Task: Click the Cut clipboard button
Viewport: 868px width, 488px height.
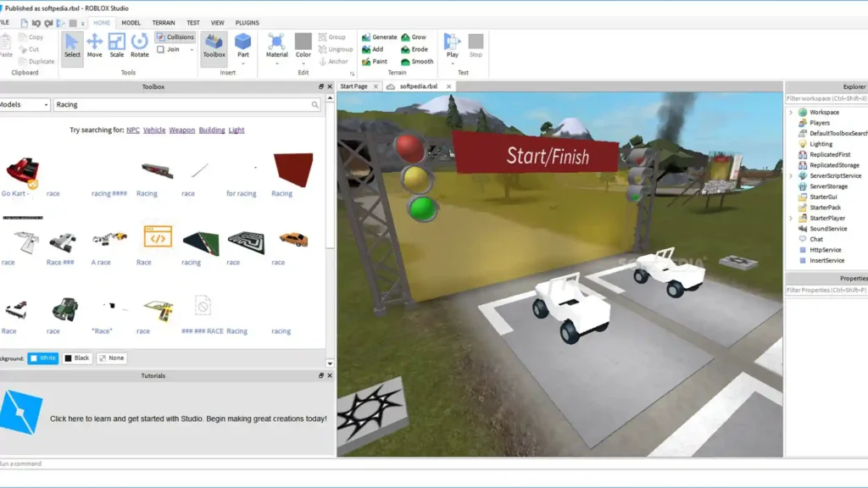Action: tap(30, 49)
